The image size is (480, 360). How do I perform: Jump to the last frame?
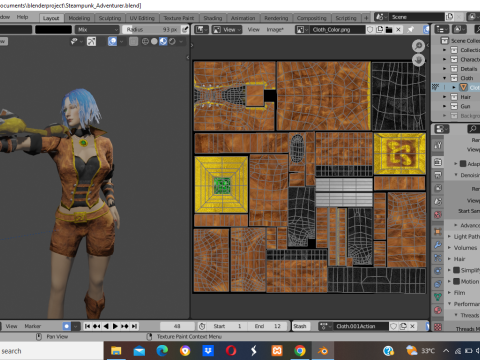(x=134, y=326)
